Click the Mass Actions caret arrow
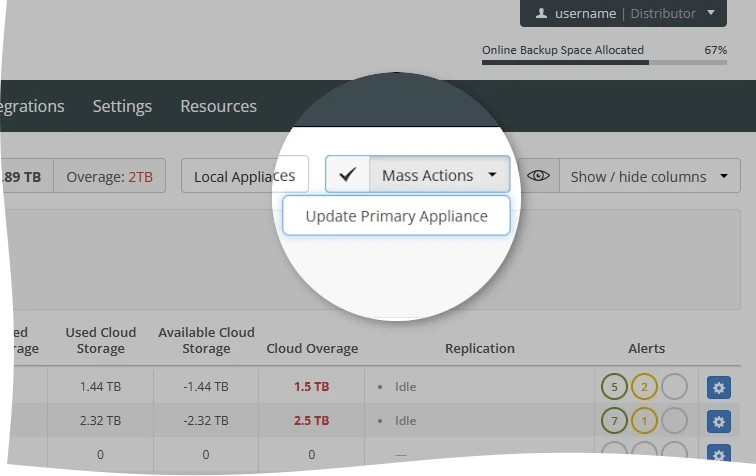The height and width of the screenshot is (476, 756). (492, 175)
